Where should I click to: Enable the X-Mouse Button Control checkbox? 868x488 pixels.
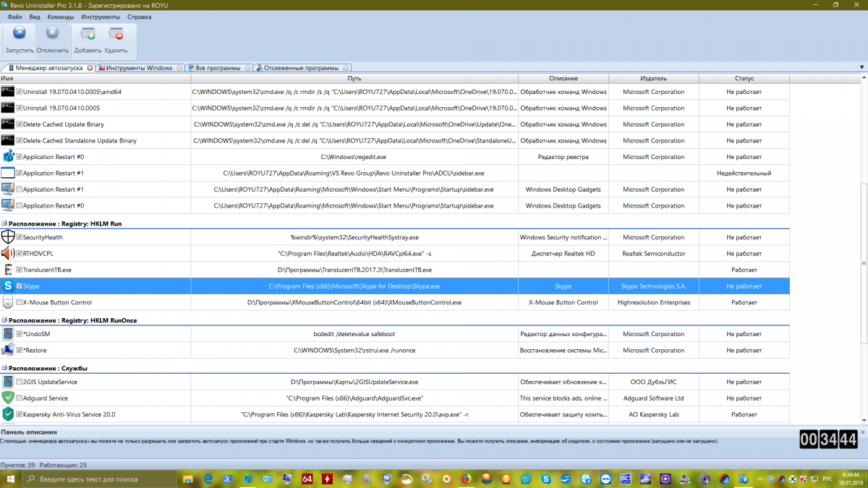tap(20, 302)
